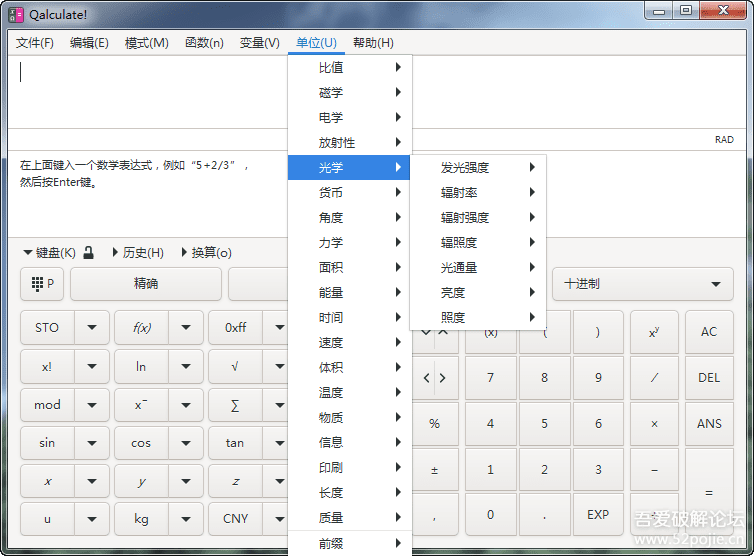Click the programming keypad P button
Image resolution: width=754 pixels, height=556 pixels.
coord(42,284)
